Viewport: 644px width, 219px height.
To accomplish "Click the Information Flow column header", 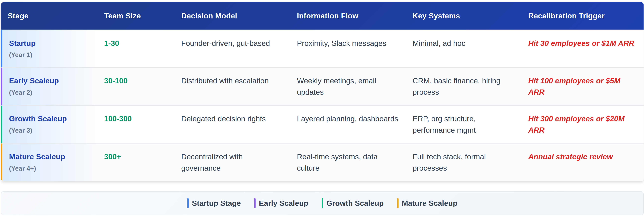I will click(327, 16).
